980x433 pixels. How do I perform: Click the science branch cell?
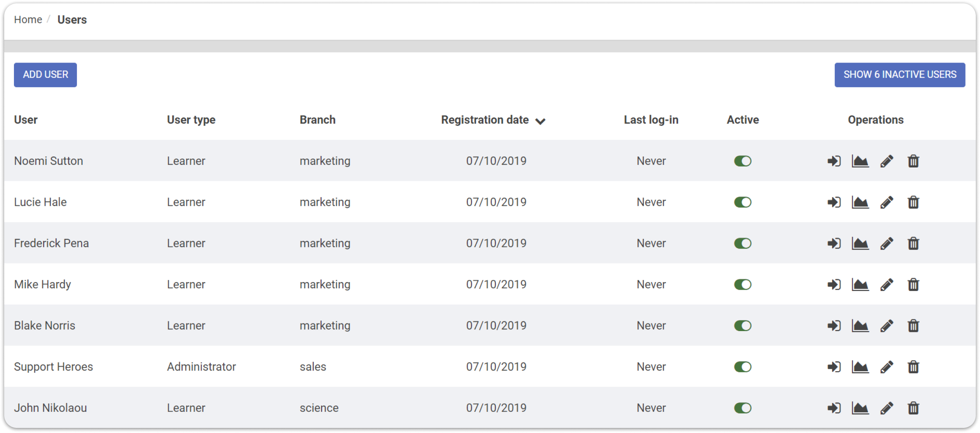[x=319, y=408]
